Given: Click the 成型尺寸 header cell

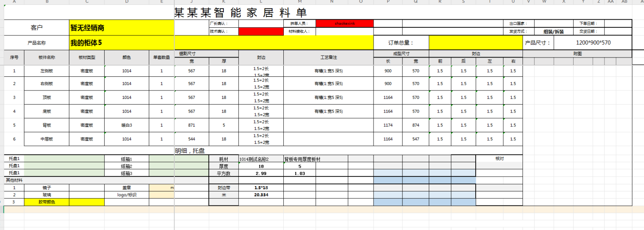Looking at the screenshot, I should (401, 53).
